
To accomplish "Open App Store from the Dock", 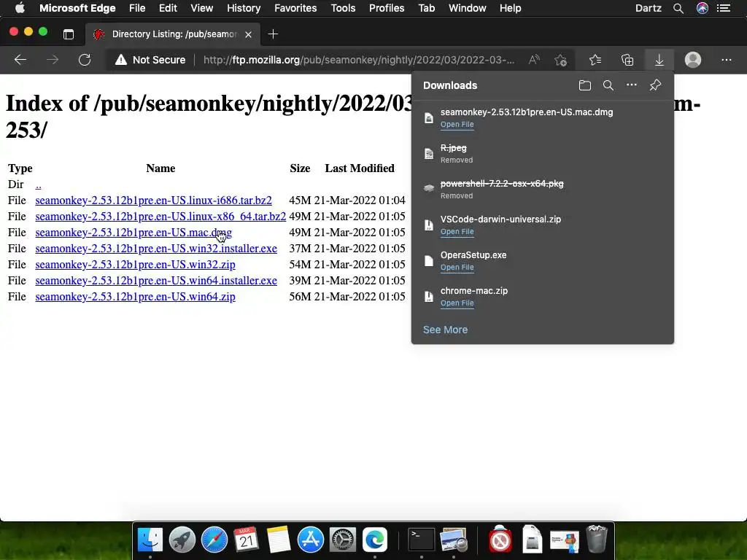I will point(311,540).
